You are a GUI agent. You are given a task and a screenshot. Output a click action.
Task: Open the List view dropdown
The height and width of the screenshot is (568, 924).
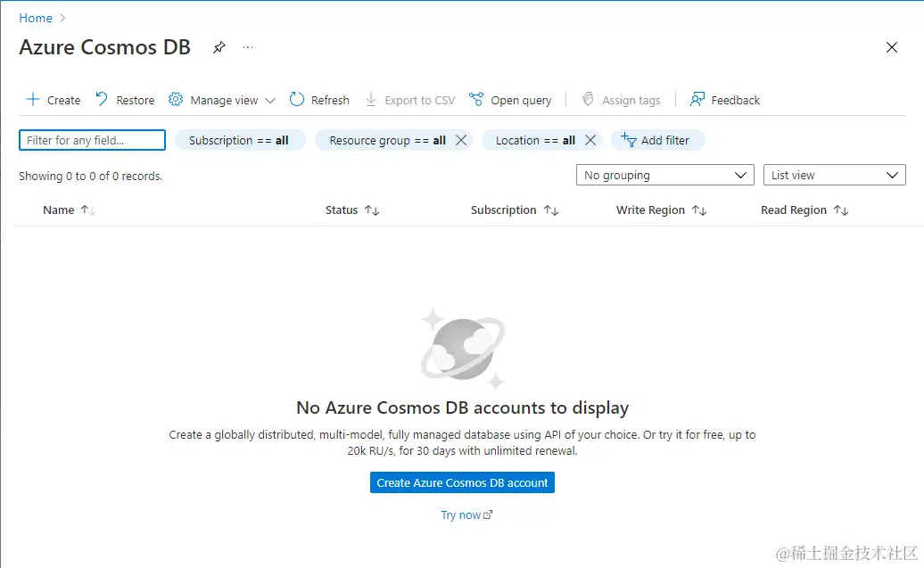[x=833, y=175]
